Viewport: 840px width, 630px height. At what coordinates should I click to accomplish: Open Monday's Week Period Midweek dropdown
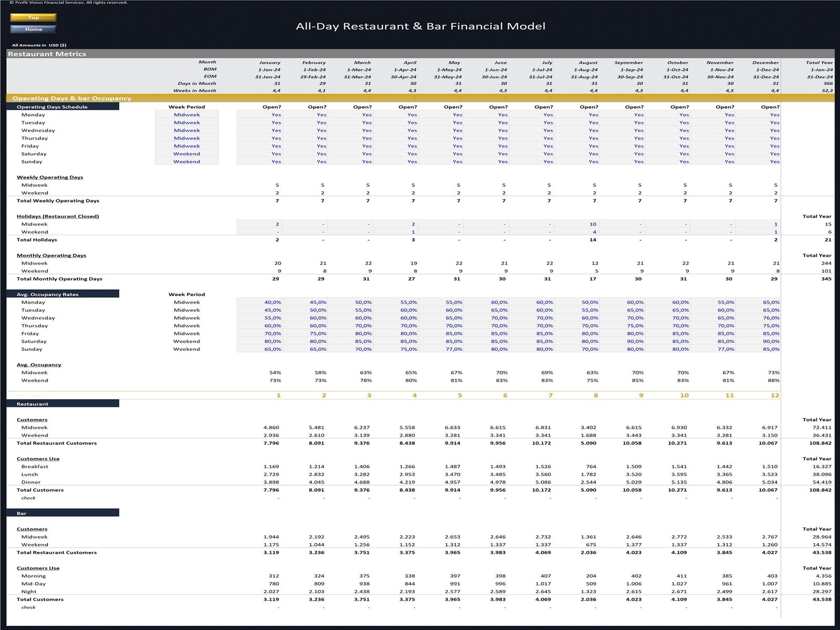pyautogui.click(x=187, y=114)
